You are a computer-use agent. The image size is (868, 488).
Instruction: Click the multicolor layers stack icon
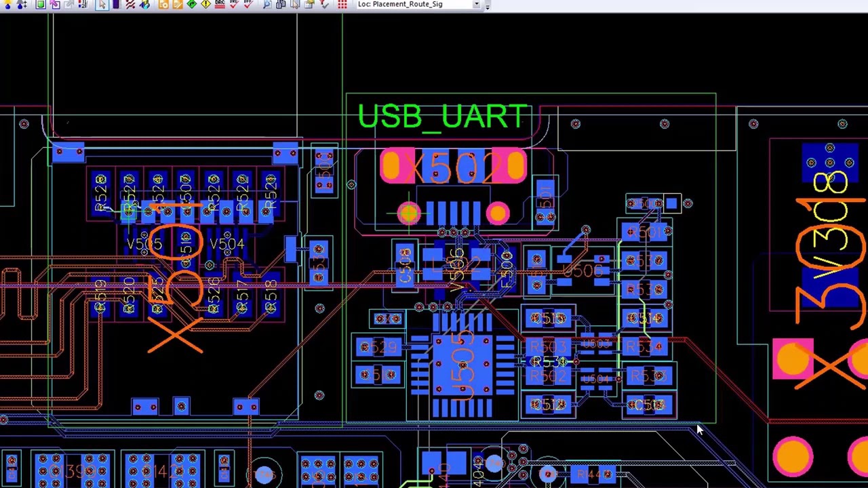(144, 4)
